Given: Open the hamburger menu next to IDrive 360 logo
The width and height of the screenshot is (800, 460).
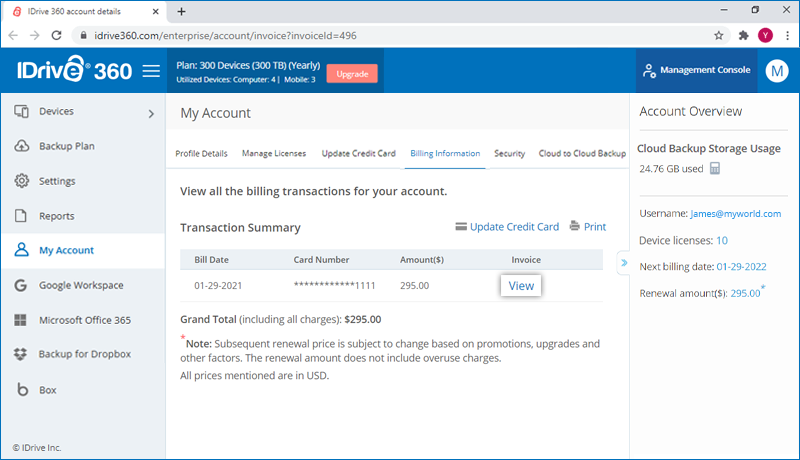Looking at the screenshot, I should (151, 71).
